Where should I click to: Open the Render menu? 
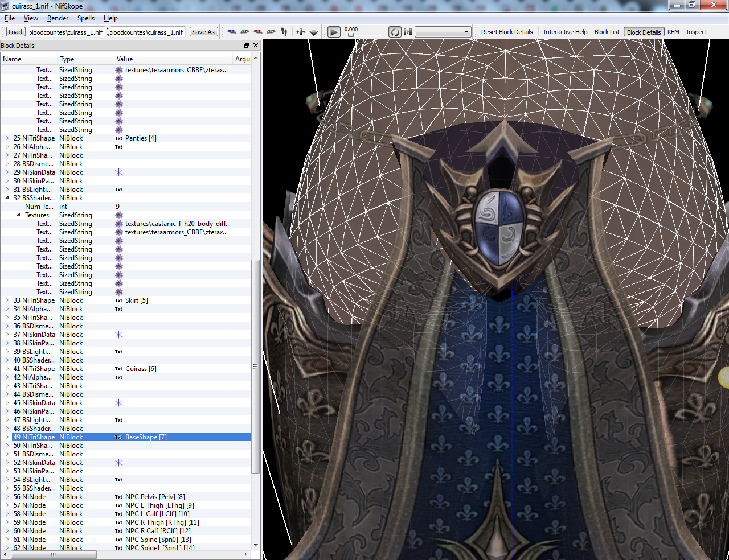pyautogui.click(x=58, y=18)
